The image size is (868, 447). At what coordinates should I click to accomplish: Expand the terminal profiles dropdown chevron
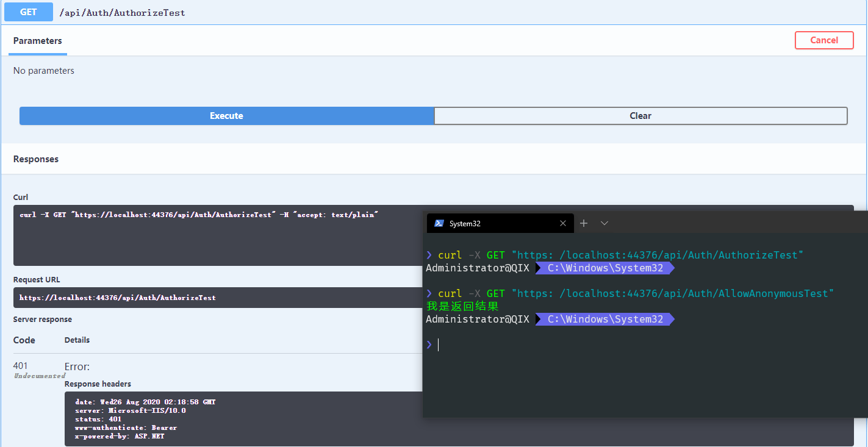pos(604,224)
